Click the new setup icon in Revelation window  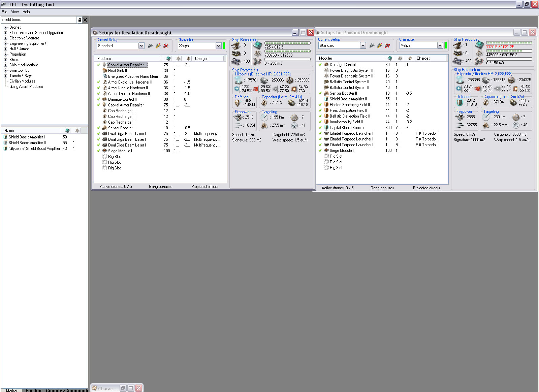coord(150,46)
